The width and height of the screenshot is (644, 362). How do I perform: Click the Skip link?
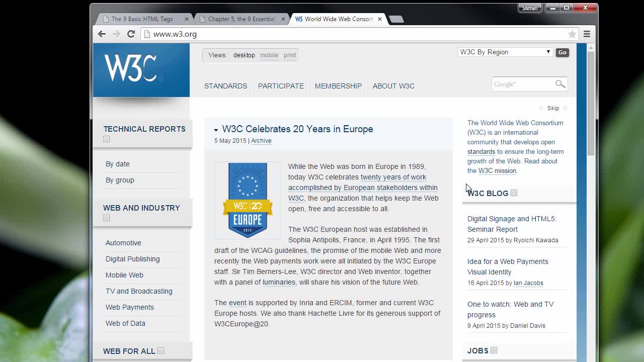pyautogui.click(x=553, y=108)
